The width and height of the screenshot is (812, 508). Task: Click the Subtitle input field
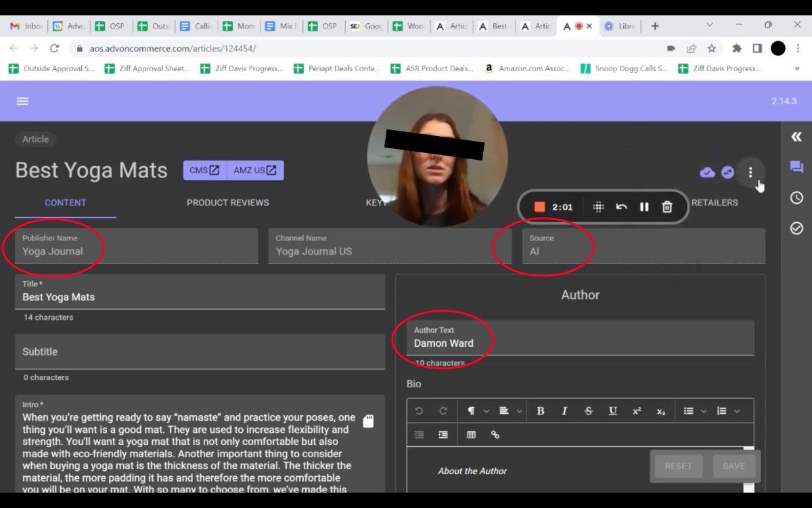tap(200, 352)
